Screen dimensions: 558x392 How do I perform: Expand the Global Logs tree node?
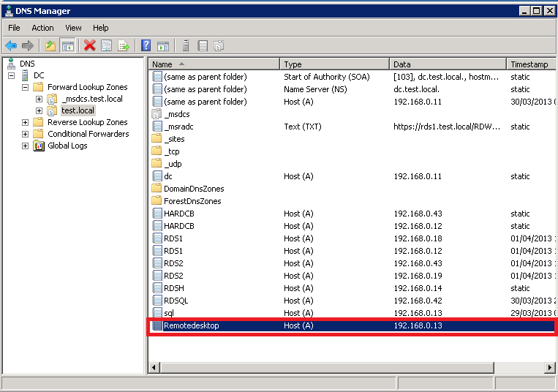(26, 146)
